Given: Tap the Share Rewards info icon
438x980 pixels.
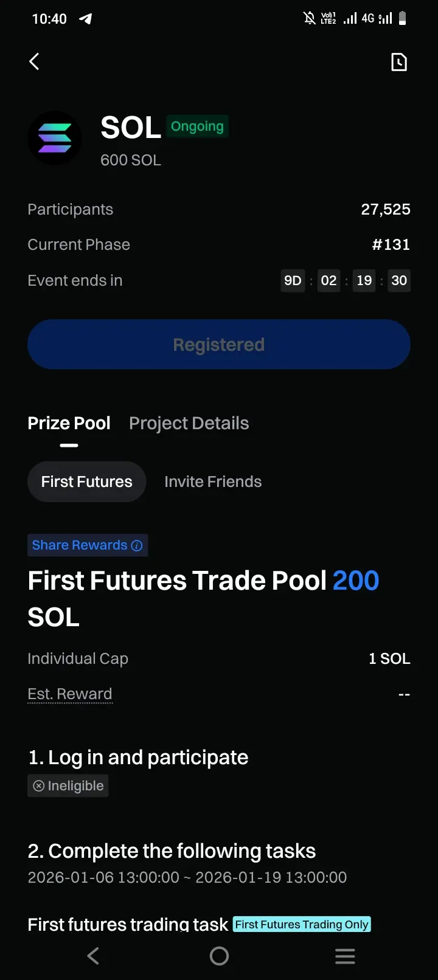Looking at the screenshot, I should (x=137, y=545).
